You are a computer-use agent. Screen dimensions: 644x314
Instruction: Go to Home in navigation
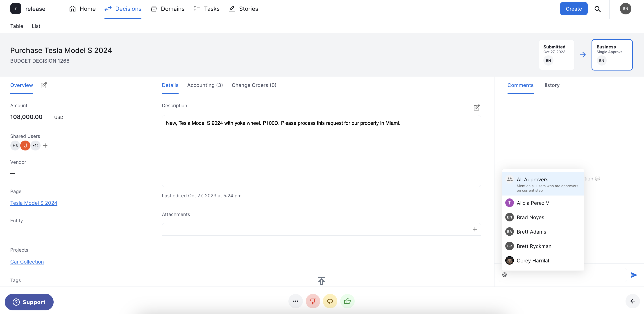[x=82, y=9]
